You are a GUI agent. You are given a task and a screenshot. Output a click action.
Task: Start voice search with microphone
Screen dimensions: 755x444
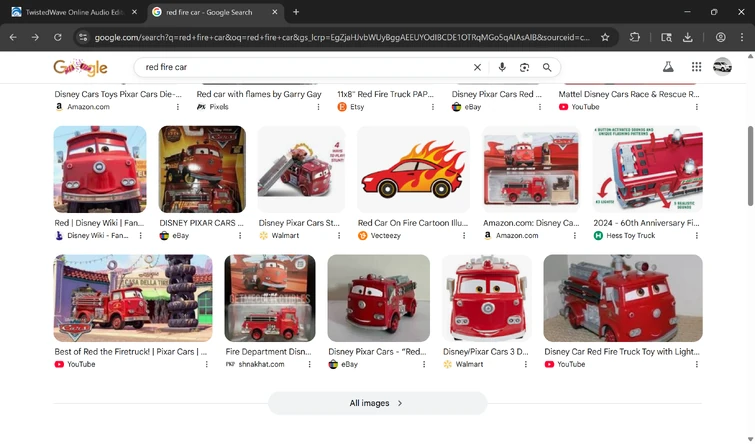coord(502,67)
